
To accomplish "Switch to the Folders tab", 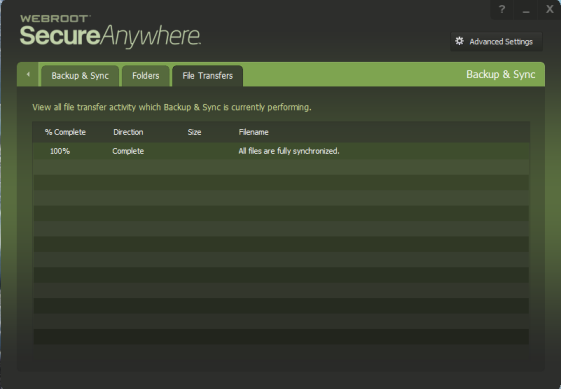I will pyautogui.click(x=146, y=76).
